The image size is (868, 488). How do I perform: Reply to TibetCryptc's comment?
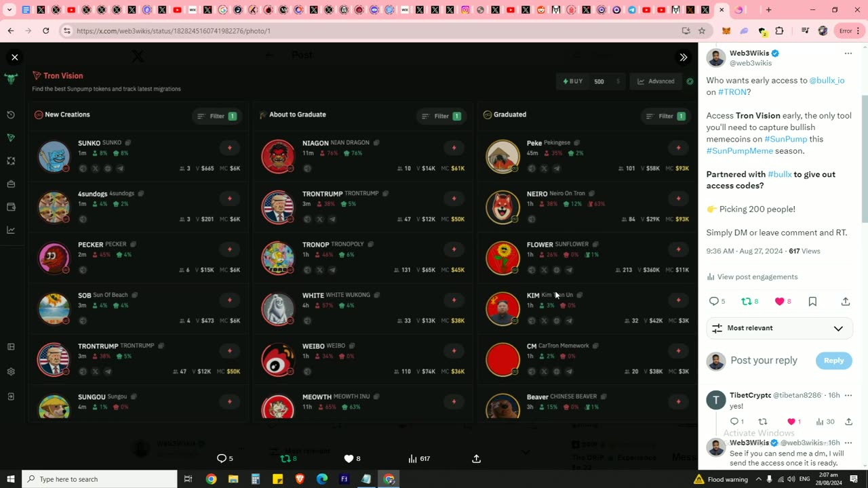point(734,422)
